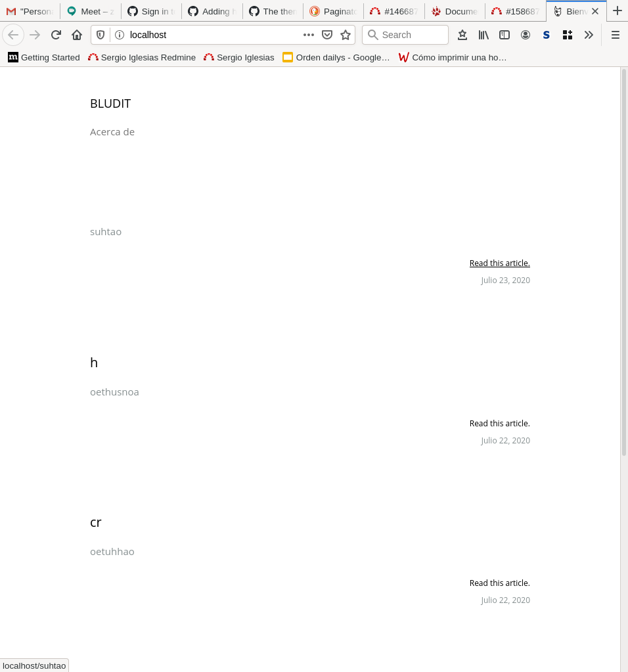Image resolution: width=628 pixels, height=672 pixels.
Task: Go forward one page
Action: pos(35,35)
